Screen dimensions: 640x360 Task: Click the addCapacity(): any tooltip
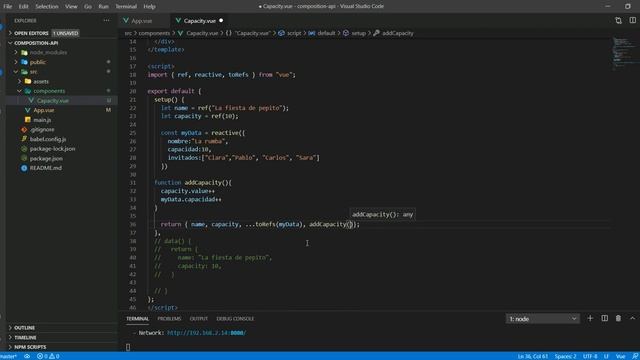click(x=382, y=215)
